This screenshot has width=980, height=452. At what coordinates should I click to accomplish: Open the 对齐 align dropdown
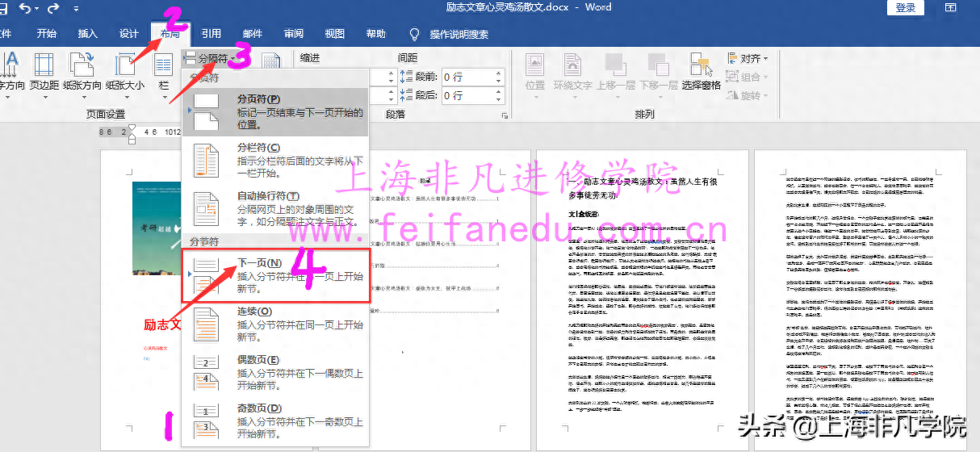pyautogui.click(x=748, y=58)
